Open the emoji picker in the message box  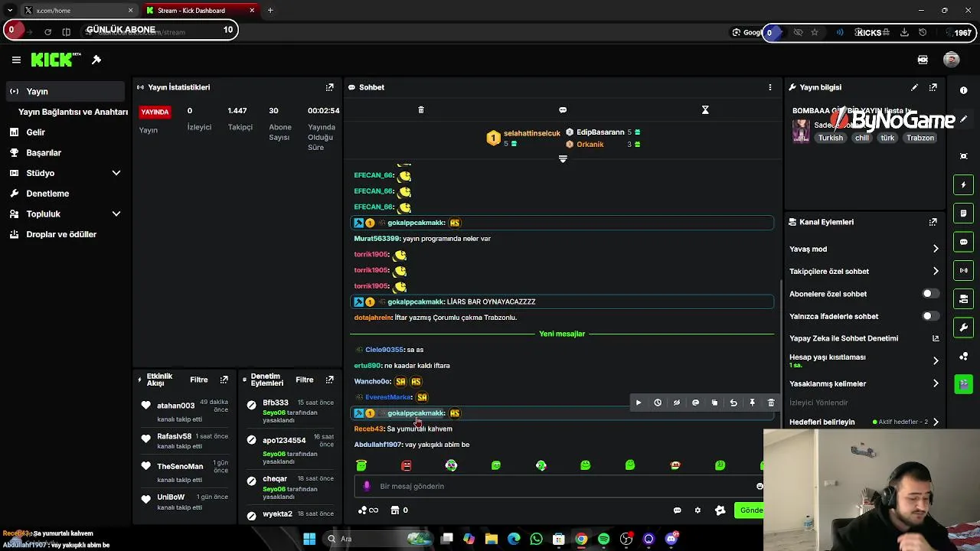[x=759, y=486]
